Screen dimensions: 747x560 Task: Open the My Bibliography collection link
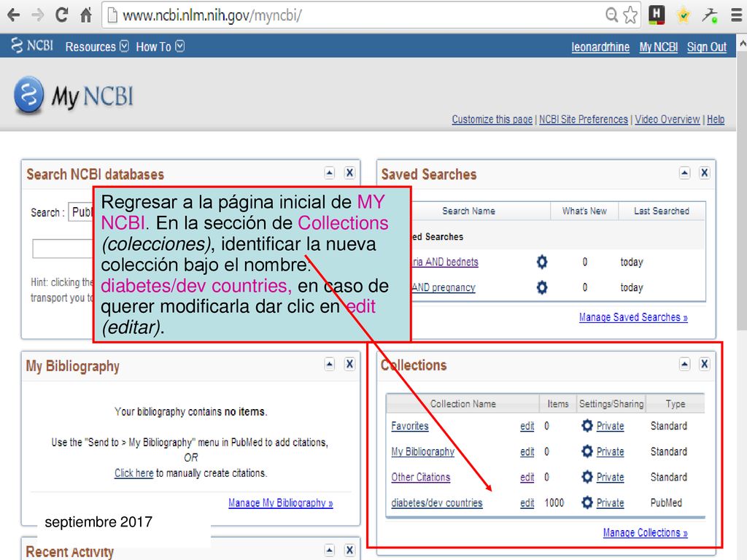[422, 451]
